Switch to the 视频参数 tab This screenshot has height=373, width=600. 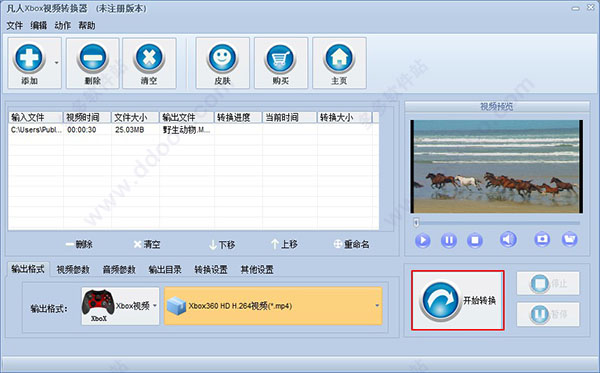73,270
